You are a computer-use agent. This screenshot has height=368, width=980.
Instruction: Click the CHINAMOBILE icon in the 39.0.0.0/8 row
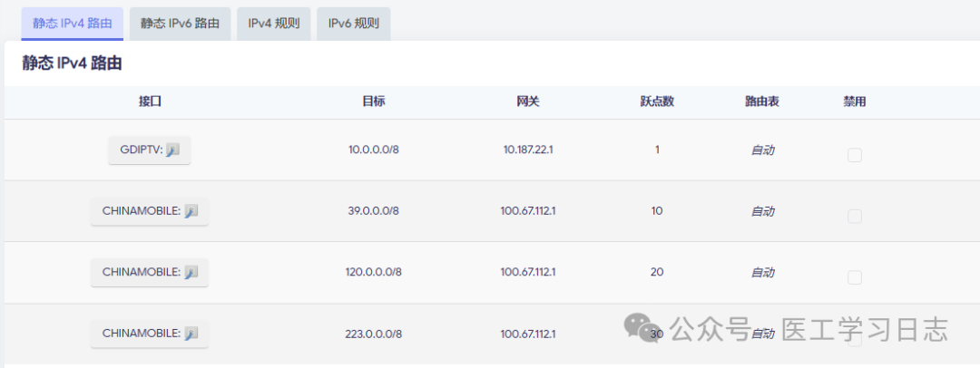click(x=191, y=211)
